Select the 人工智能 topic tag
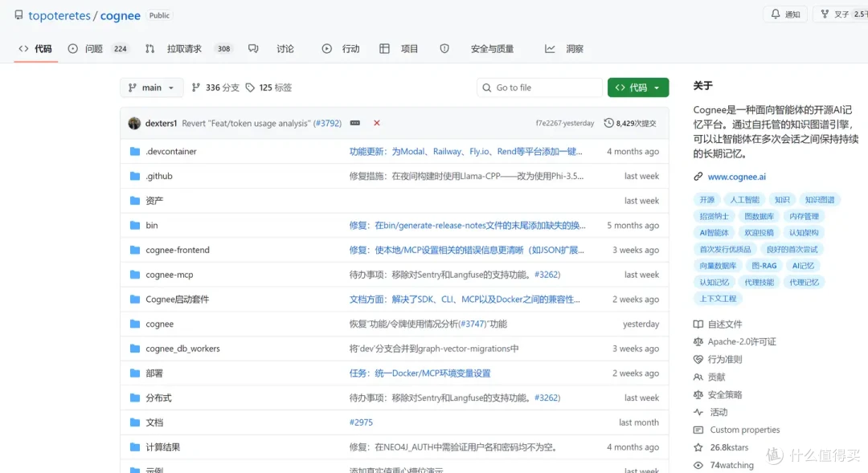 tap(744, 200)
